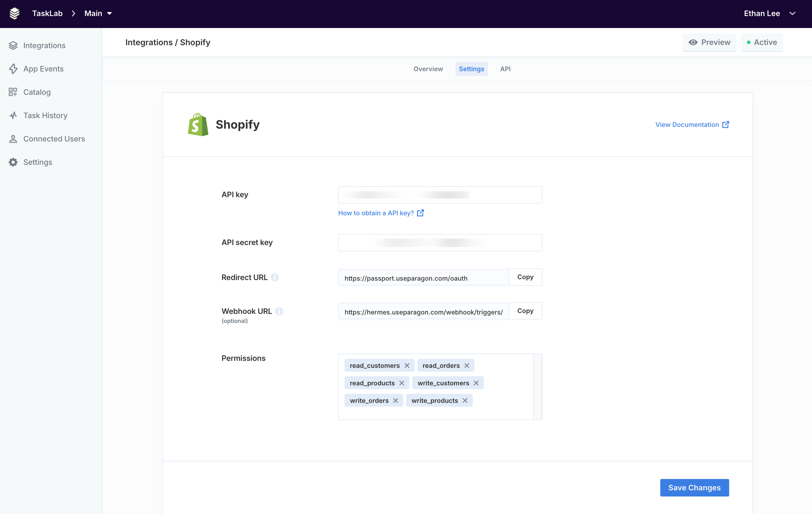Click info icon next to Webhook URL
Image resolution: width=812 pixels, height=514 pixels.
point(279,311)
